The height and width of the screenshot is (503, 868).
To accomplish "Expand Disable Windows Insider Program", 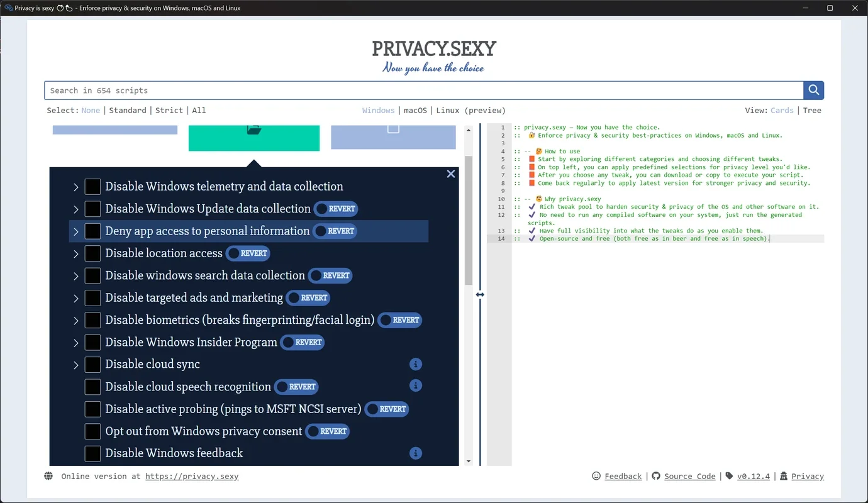I will click(75, 343).
